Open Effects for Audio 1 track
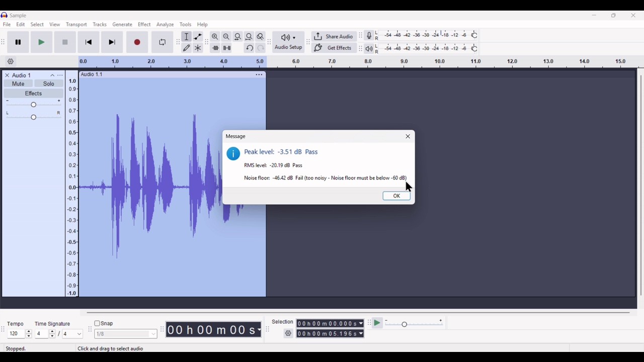 coord(34,94)
